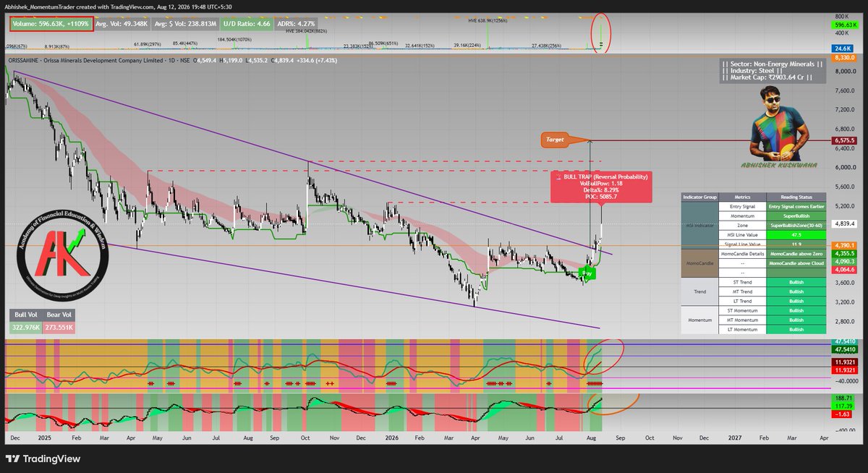The image size is (868, 473).
Task: Click the 2026 label on time axis
Action: point(391,438)
